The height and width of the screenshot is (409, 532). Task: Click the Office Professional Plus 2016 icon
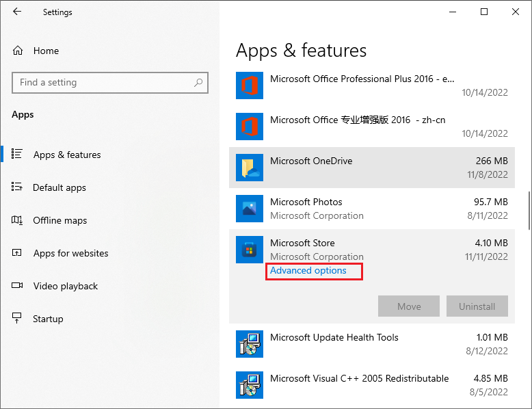250,85
